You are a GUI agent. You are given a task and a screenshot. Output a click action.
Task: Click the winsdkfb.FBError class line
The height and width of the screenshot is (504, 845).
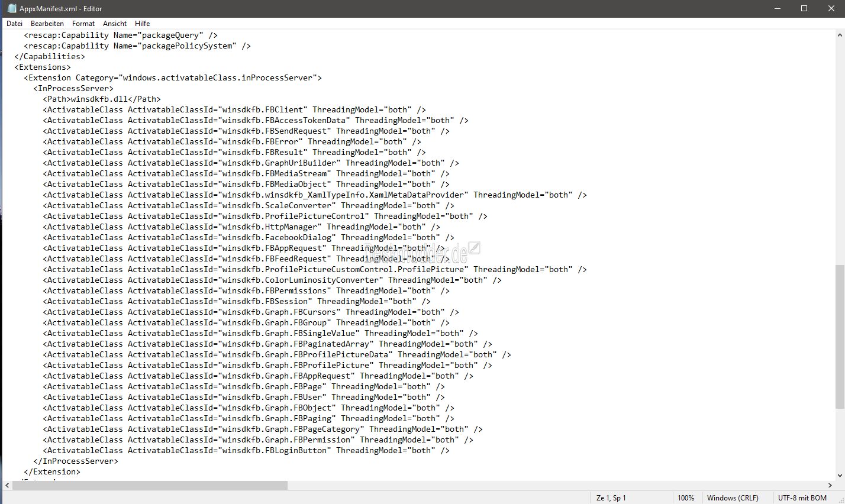232,141
